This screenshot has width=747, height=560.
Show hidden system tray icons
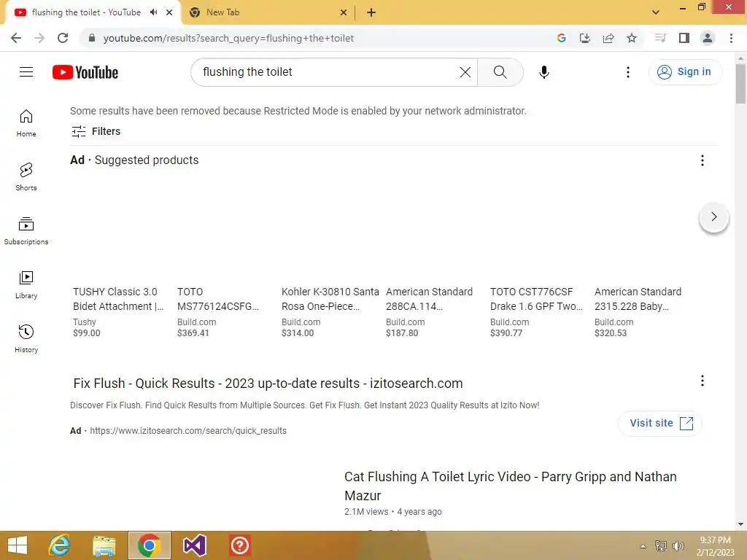(643, 546)
